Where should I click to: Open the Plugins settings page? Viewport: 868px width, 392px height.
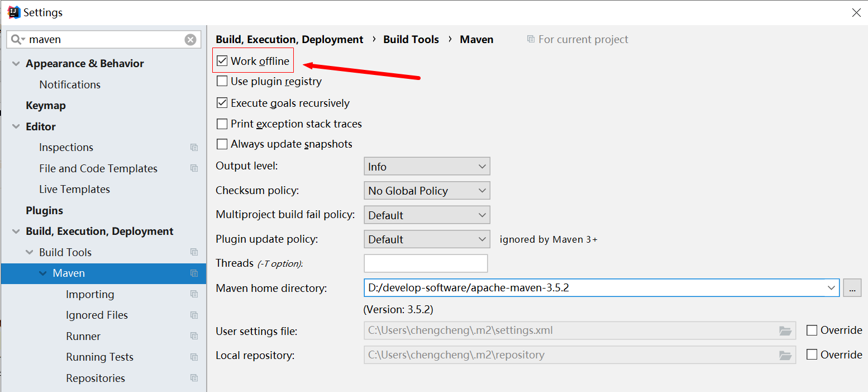tap(44, 211)
